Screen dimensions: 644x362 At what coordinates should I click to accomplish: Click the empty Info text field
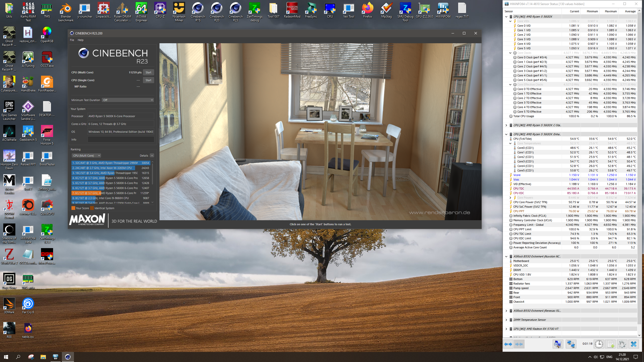click(x=121, y=140)
